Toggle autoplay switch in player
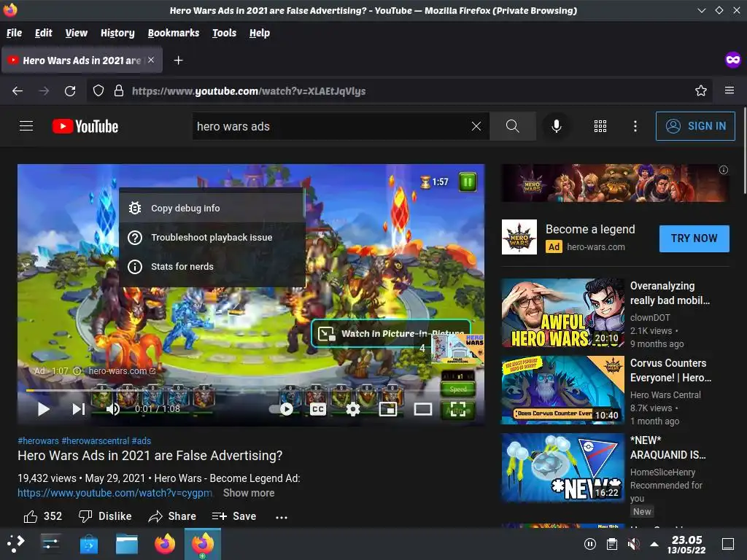Screen dimensions: 747x560 point(282,409)
